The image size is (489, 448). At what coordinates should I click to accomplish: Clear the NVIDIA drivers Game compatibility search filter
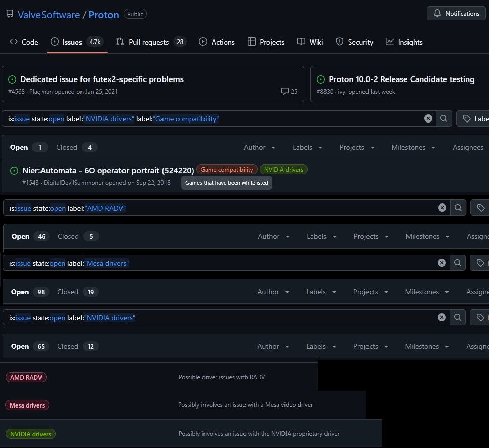click(428, 118)
